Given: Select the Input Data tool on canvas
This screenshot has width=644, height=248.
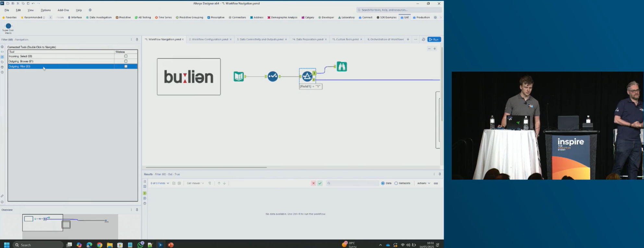Looking at the screenshot, I should 238,77.
